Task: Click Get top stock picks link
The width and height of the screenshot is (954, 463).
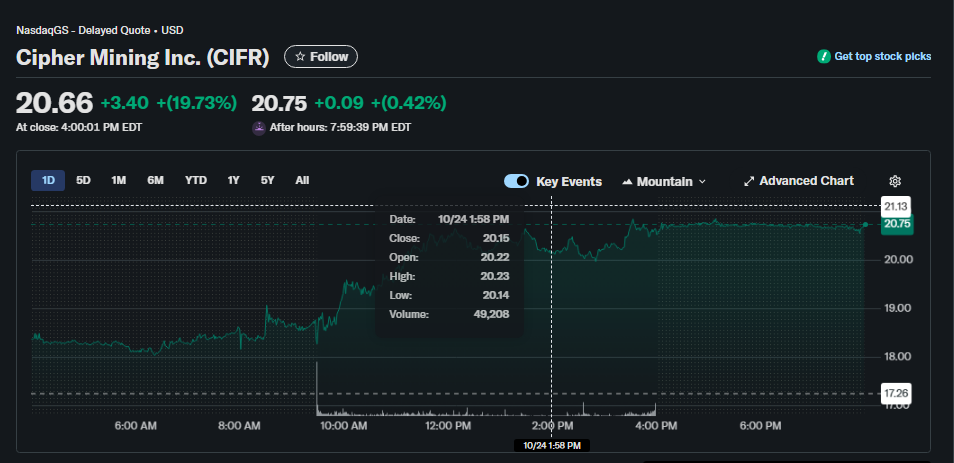Action: [882, 57]
